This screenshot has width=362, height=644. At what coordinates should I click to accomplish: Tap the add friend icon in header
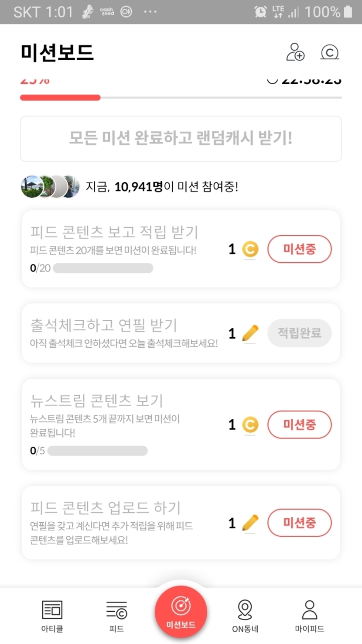[x=295, y=52]
